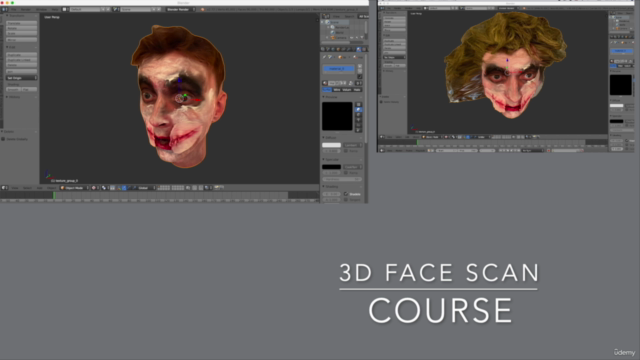This screenshot has height=360, width=640.
Task: Open the Lambert diffuse shader dropdown
Action: click(352, 145)
